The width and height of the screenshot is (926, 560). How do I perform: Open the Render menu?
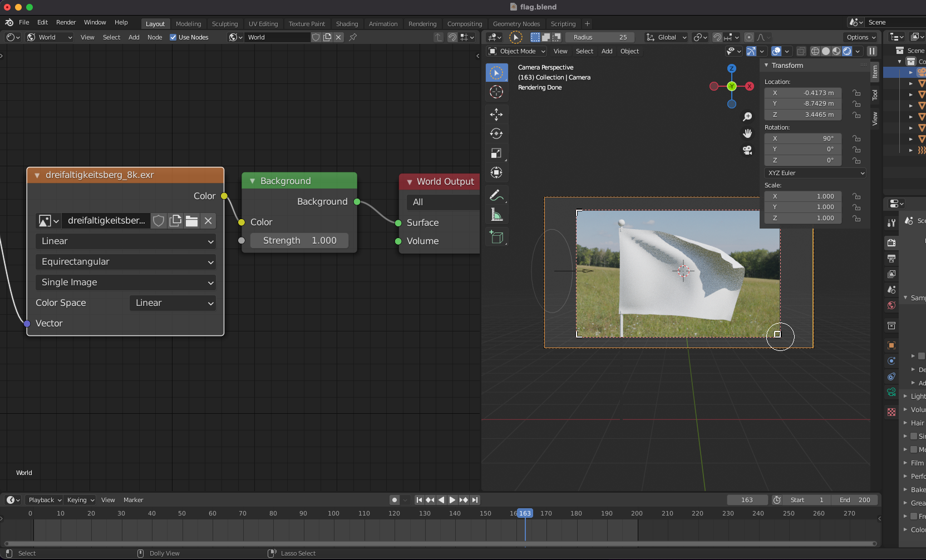66,22
